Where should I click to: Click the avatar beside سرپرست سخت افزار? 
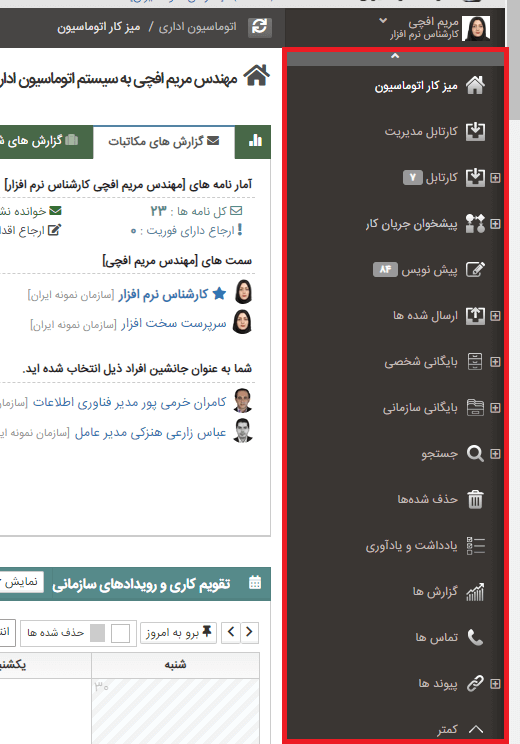[x=242, y=322]
